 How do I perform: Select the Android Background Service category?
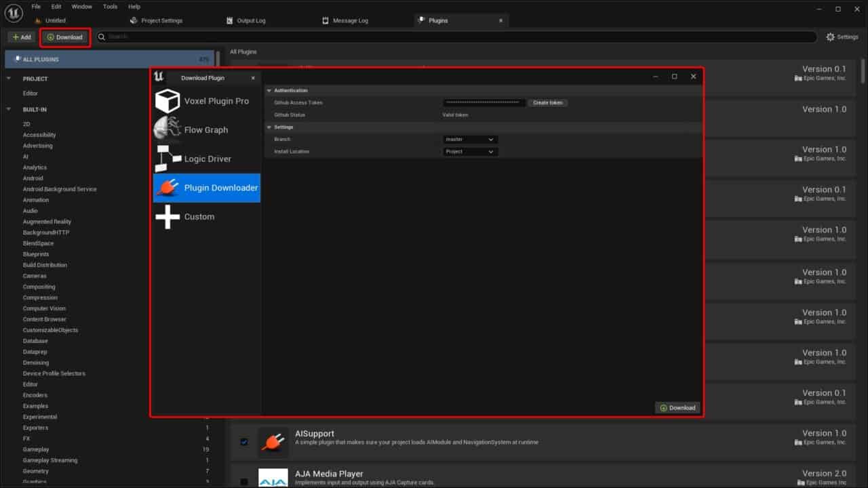(x=60, y=189)
